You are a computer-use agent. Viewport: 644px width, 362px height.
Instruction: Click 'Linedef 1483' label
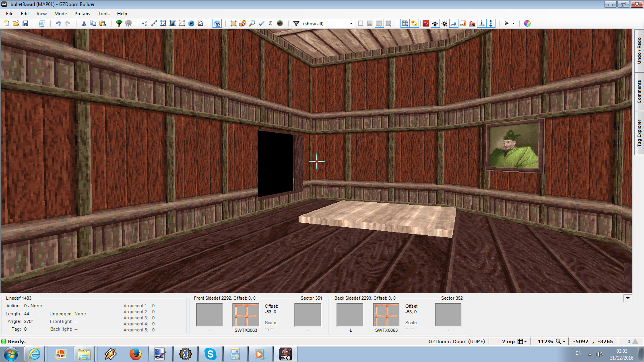tap(19, 298)
